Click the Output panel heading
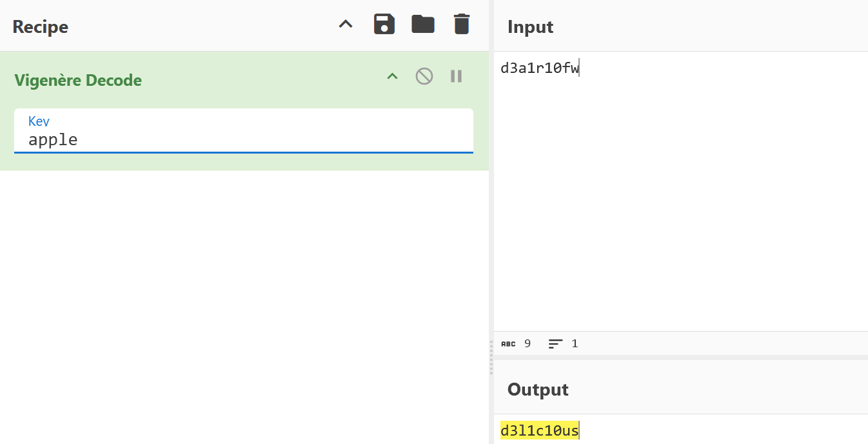This screenshot has width=868, height=444. tap(538, 390)
